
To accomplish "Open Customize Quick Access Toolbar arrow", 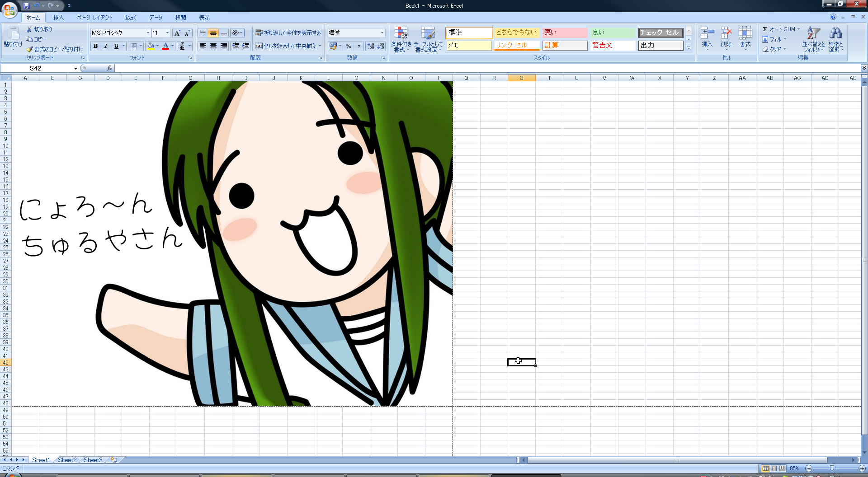I will 69,6.
